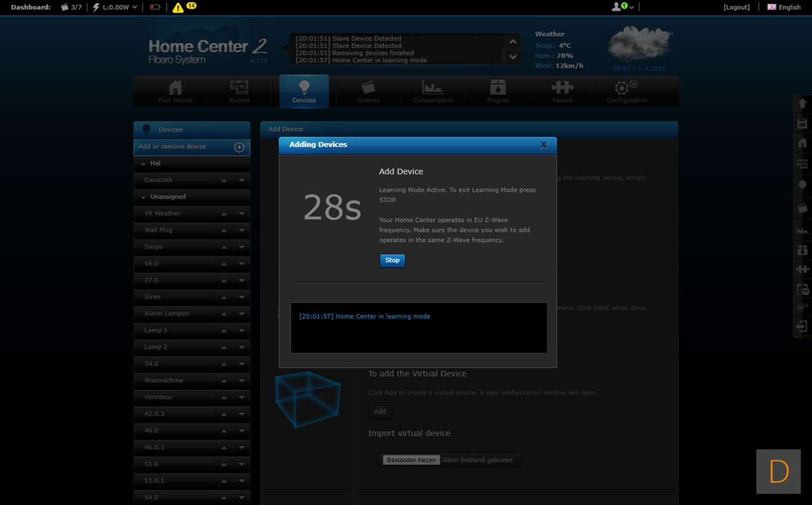
Task: Click the up arrow icon in right sidebar
Action: (x=803, y=104)
